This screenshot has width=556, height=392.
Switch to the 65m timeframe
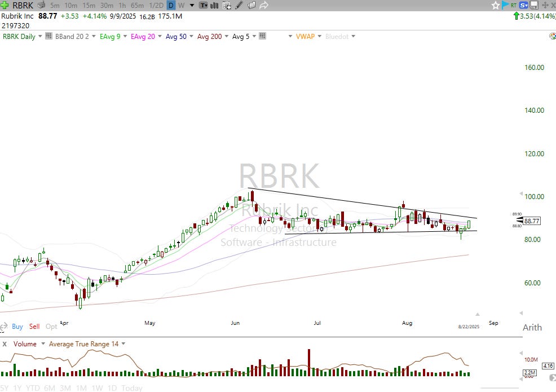pyautogui.click(x=137, y=6)
